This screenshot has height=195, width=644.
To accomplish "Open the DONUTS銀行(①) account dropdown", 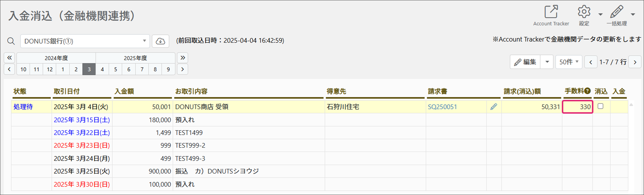I will (85, 41).
